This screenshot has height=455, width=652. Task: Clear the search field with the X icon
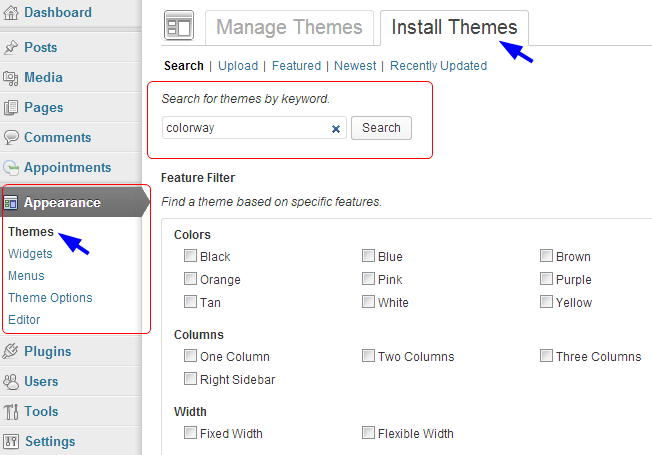click(336, 128)
